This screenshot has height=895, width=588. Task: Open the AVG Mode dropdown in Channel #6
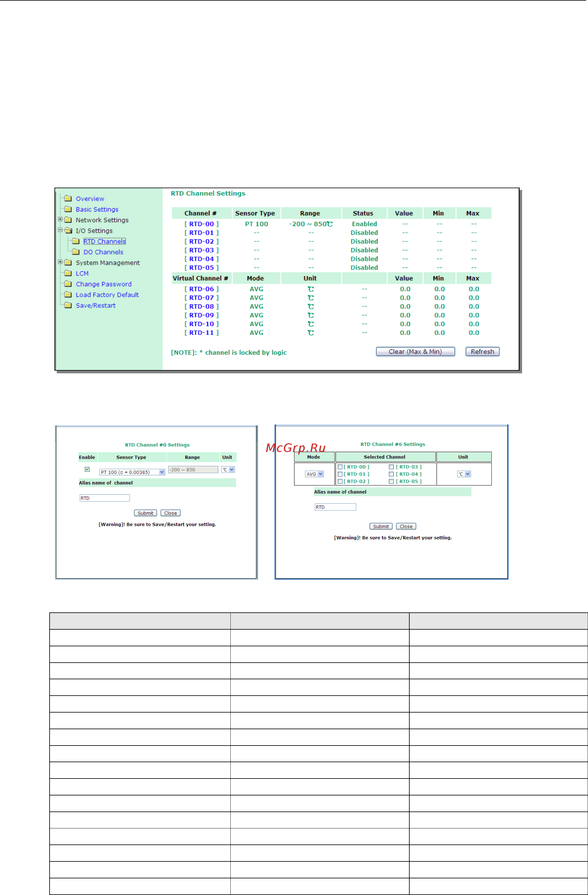coord(314,474)
